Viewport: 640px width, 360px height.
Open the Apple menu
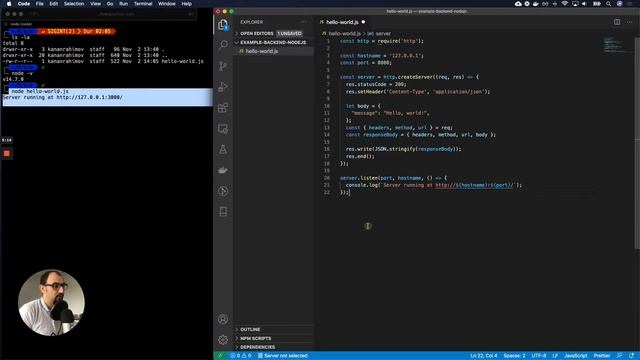pos(9,4)
